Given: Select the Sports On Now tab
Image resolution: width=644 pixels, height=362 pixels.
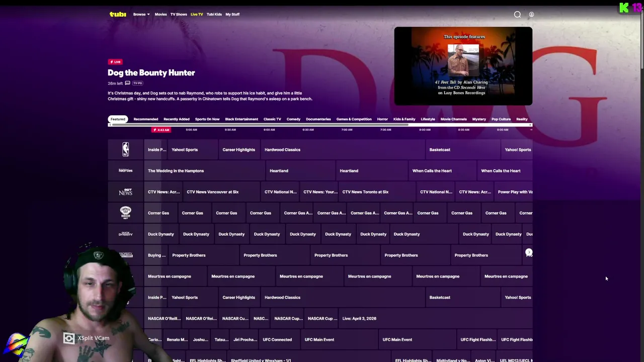Looking at the screenshot, I should pyautogui.click(x=207, y=119).
